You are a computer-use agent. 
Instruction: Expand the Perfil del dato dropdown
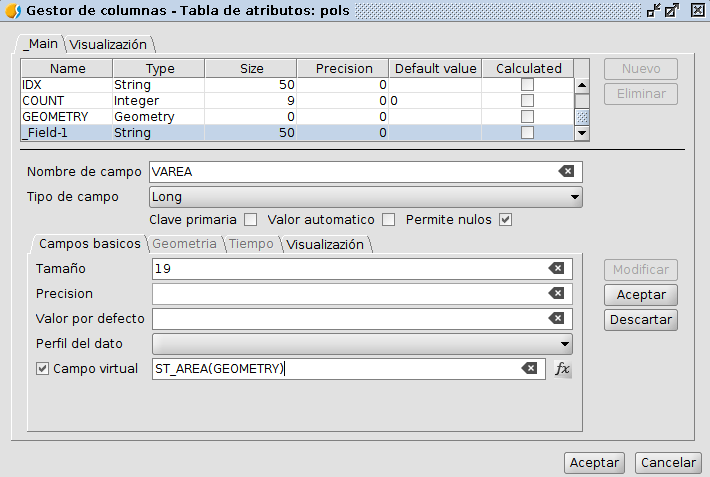pos(362,344)
